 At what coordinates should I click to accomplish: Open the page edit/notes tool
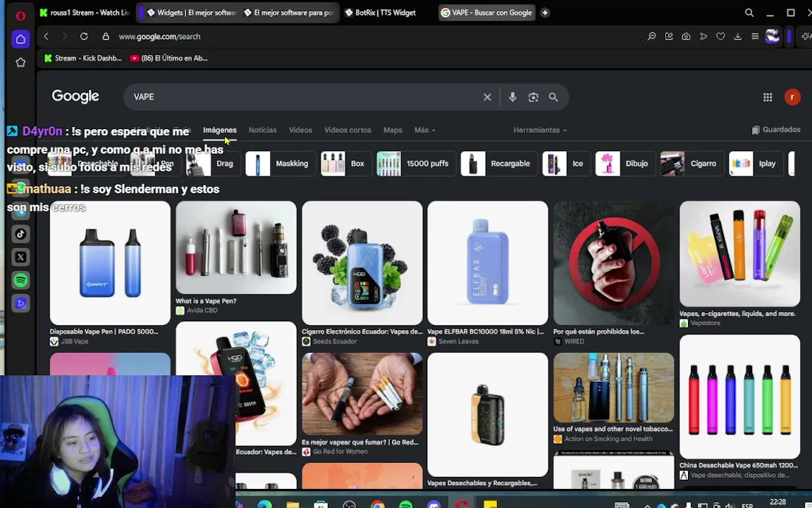click(669, 36)
